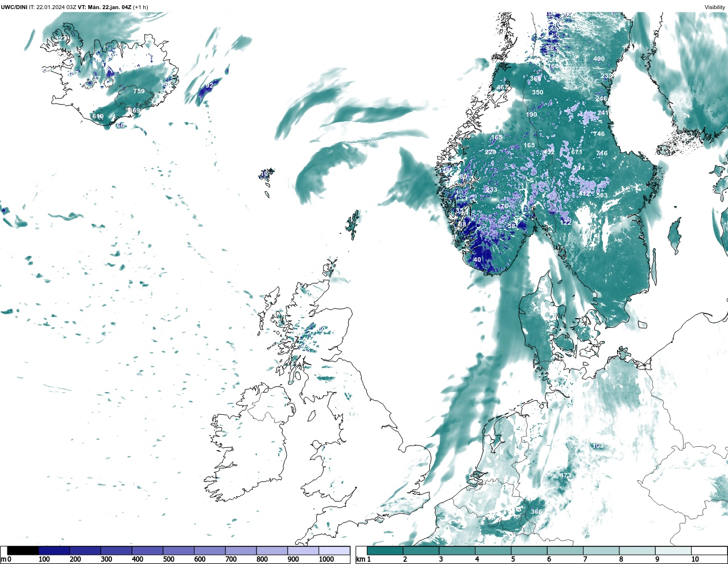The image size is (728, 564).
Task: Click the '467' value on the Norwegian coast
Action: 502,88
